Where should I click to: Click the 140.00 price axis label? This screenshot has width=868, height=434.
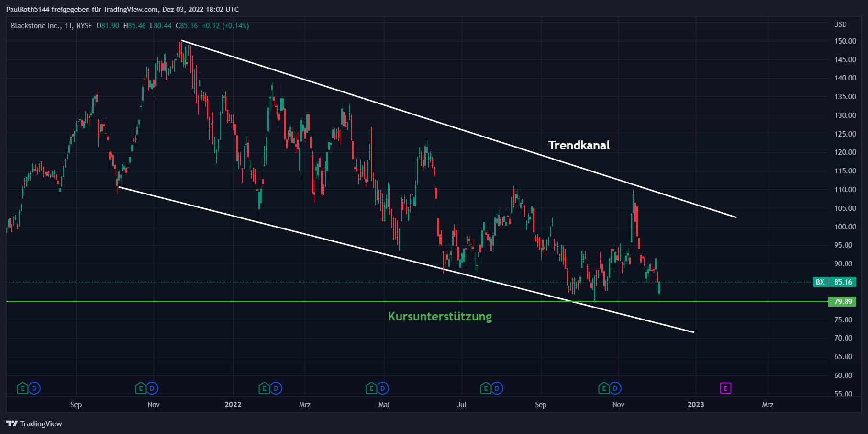coord(845,78)
